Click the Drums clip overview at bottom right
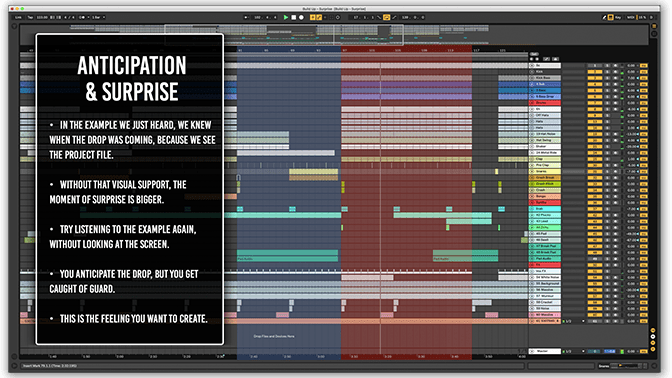Viewport: 672px width, 378px height. 628,366
